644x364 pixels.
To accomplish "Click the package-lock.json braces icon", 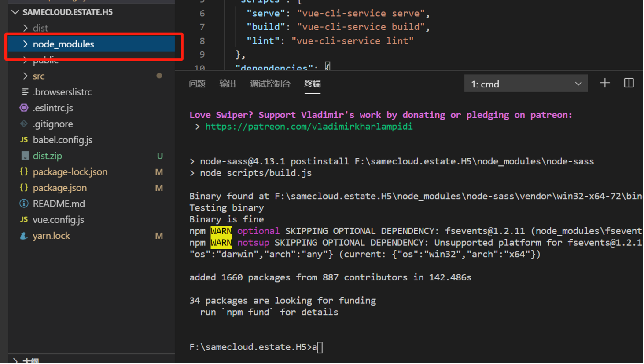I will [24, 171].
